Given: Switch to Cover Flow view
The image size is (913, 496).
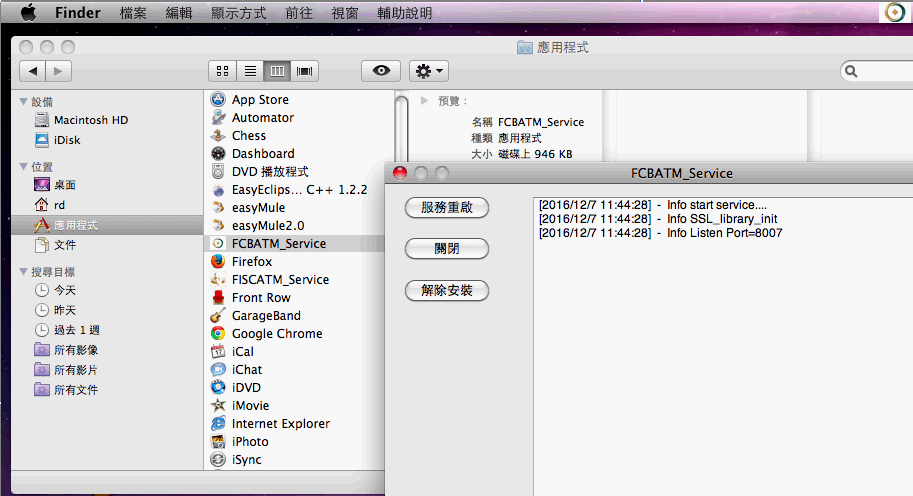Looking at the screenshot, I should (304, 71).
